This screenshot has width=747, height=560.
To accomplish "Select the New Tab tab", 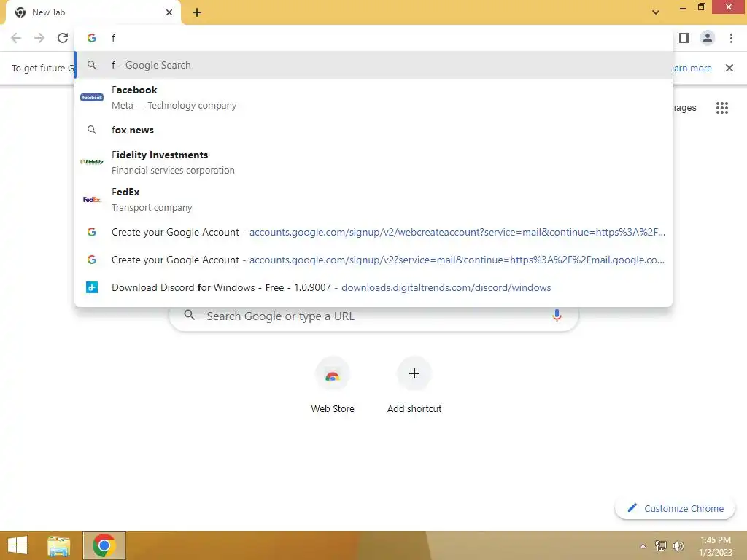I will 93,12.
